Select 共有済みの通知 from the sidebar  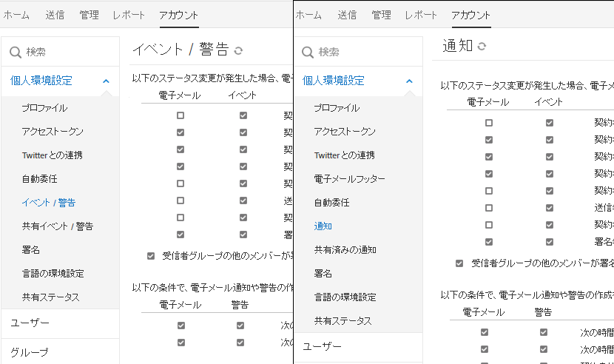(x=345, y=249)
